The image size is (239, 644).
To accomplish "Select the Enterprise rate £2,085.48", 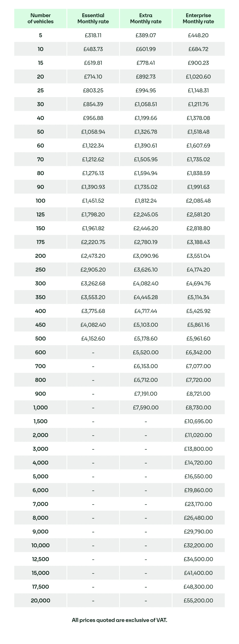I will [198, 201].
